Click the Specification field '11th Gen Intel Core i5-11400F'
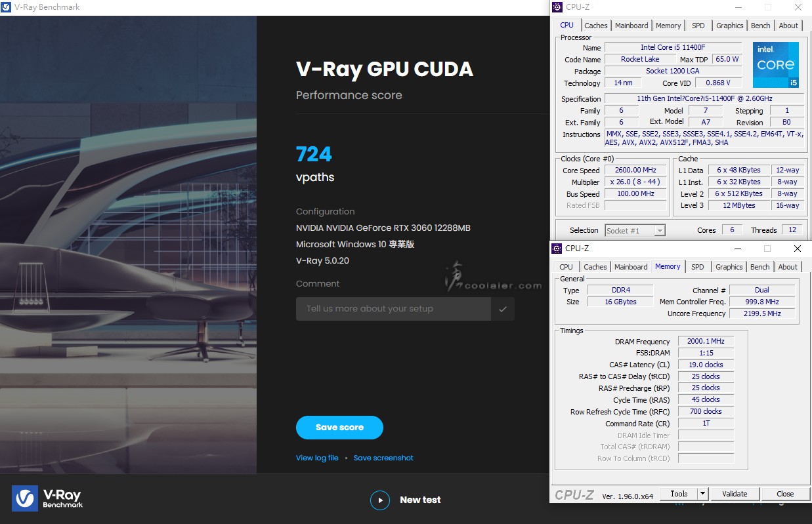 coord(704,99)
